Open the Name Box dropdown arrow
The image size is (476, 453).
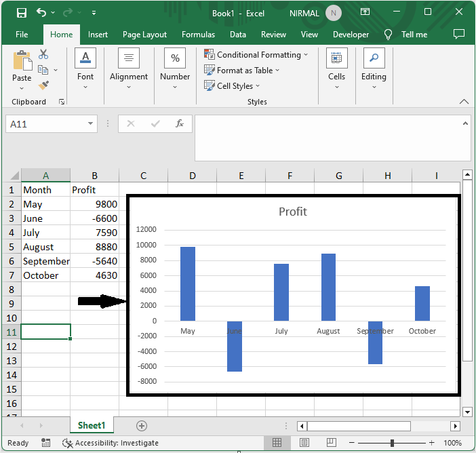coord(92,124)
